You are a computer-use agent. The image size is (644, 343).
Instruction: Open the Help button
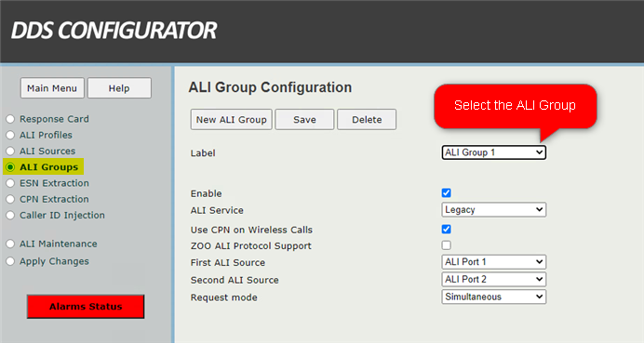[119, 88]
